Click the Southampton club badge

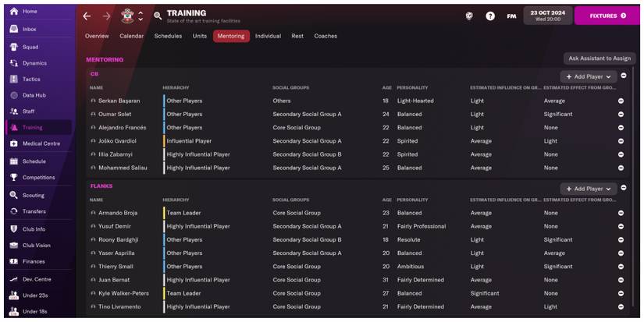[x=127, y=16]
